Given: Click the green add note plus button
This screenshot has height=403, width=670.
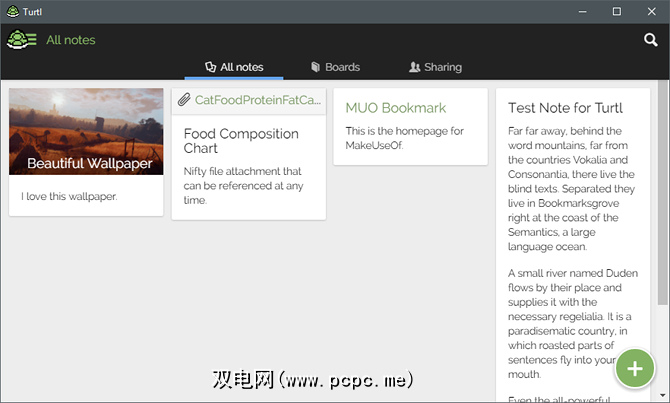Looking at the screenshot, I should coord(634,368).
